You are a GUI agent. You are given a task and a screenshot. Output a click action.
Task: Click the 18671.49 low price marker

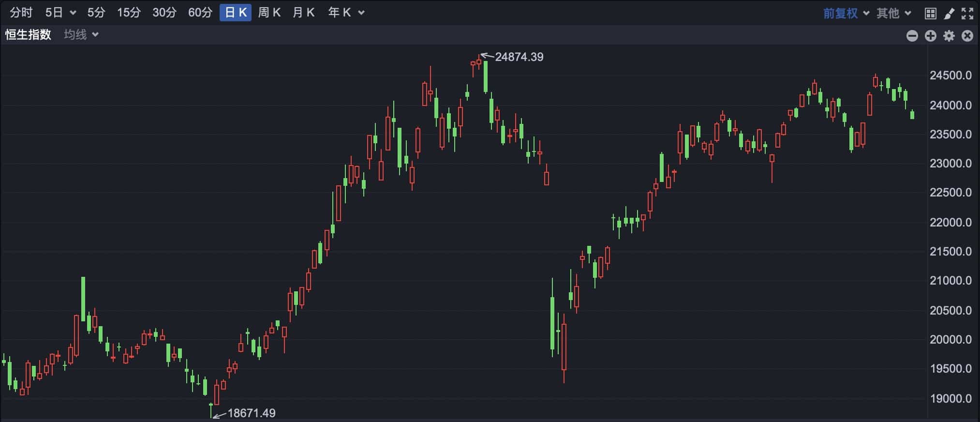coord(251,413)
